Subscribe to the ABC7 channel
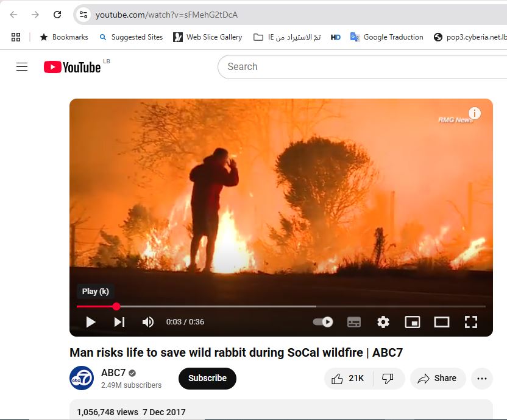The image size is (507, 420). [207, 378]
